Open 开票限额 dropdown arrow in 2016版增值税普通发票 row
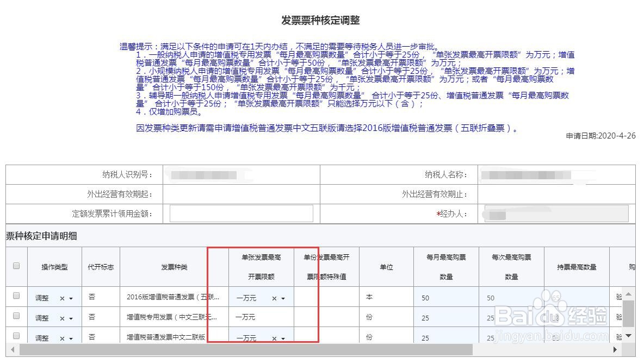Viewport: 644px width, 358px height. click(x=283, y=299)
